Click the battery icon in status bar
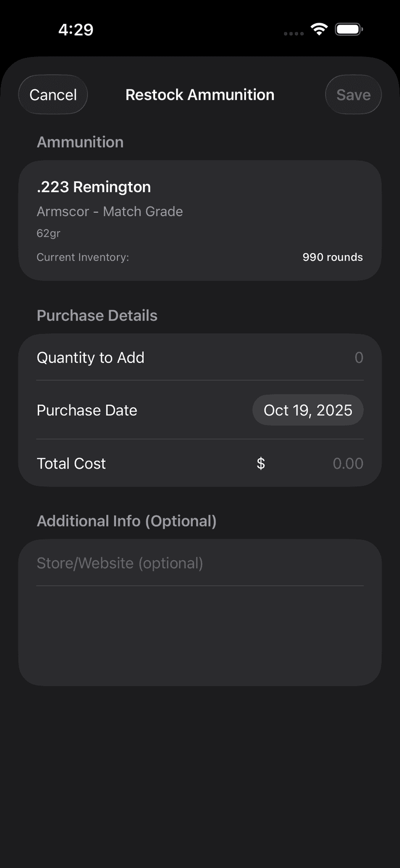 pos(349,29)
